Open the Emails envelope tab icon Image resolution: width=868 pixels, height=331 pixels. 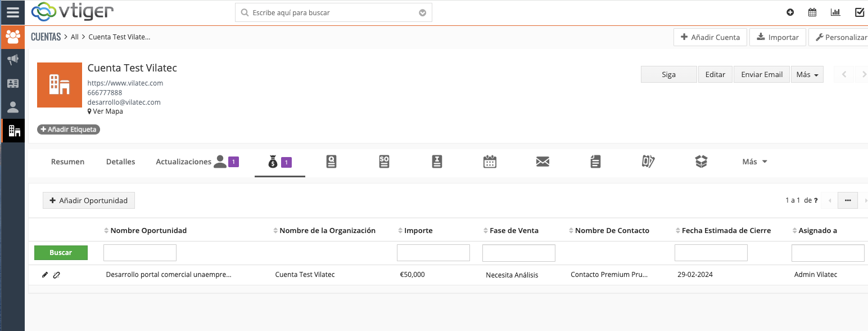(542, 162)
